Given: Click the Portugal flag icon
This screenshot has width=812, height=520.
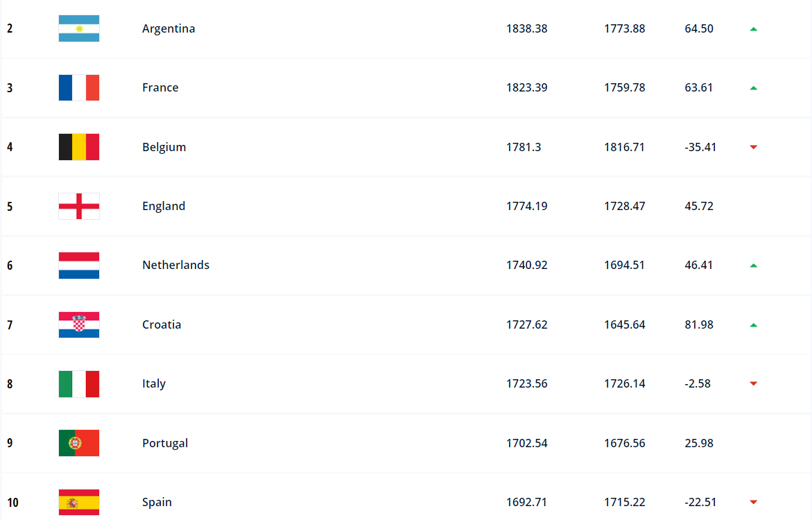Looking at the screenshot, I should tap(79, 443).
